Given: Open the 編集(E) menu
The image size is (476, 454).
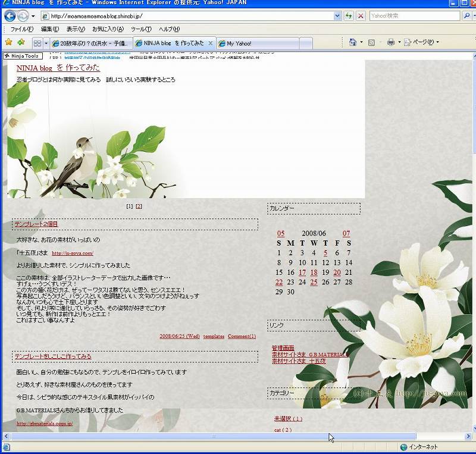Looking at the screenshot, I should [x=50, y=29].
